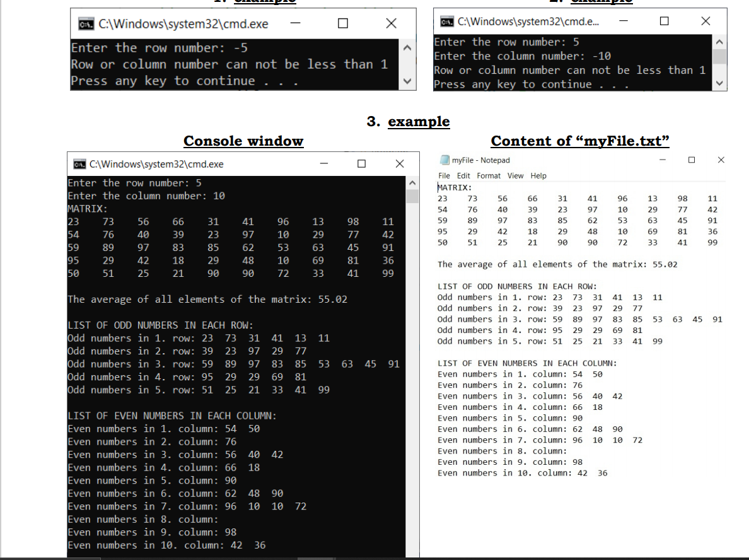Click the scroll-down arrow in the second cmd window
749x560 pixels.
[718, 82]
